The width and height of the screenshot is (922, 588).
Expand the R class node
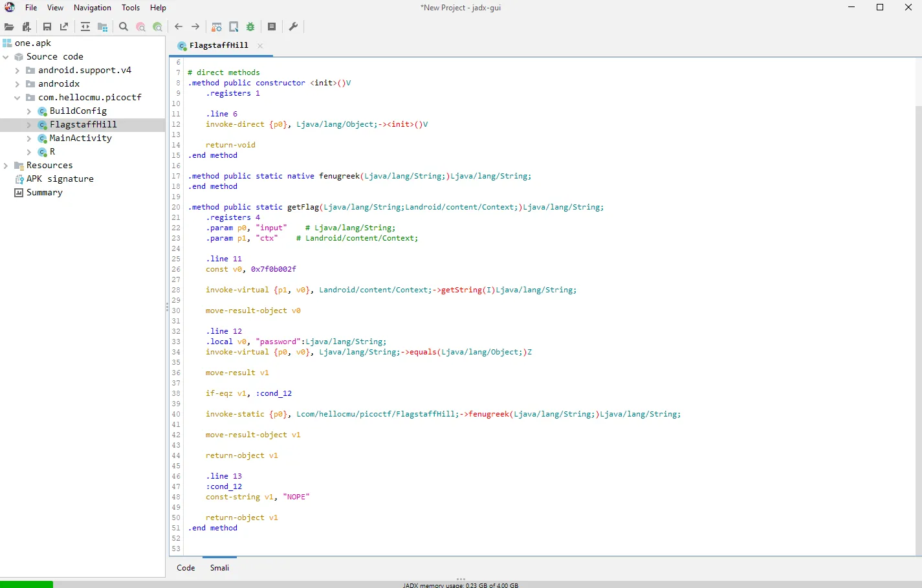29,152
